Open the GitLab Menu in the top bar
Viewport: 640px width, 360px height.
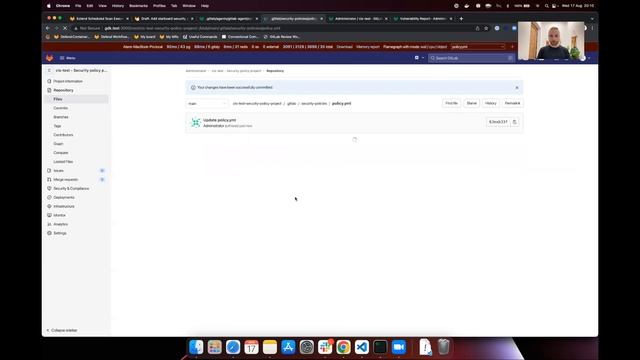[67, 58]
